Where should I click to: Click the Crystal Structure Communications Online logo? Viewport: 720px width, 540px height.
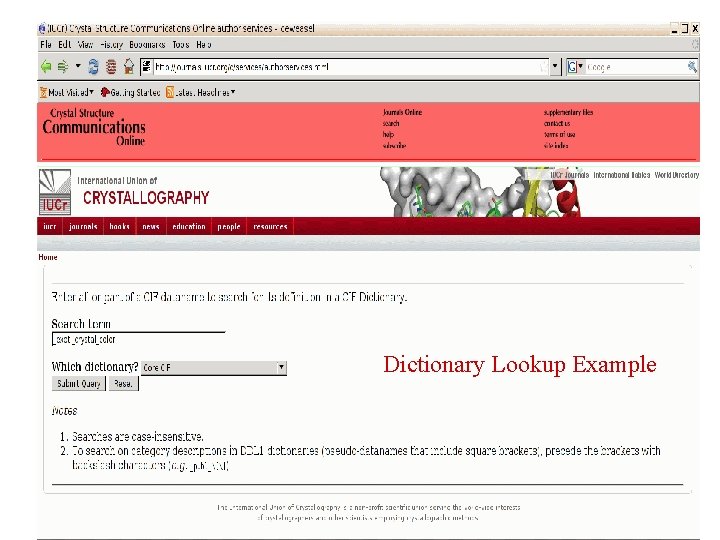94,127
